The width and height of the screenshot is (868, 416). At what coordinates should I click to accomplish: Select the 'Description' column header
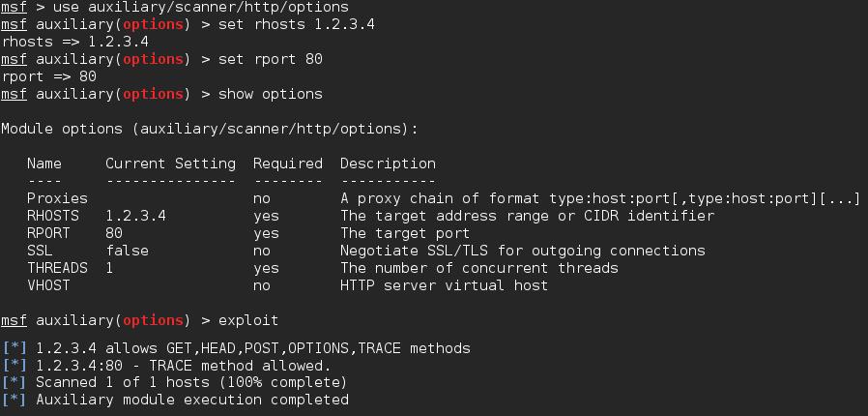pyautogui.click(x=388, y=163)
